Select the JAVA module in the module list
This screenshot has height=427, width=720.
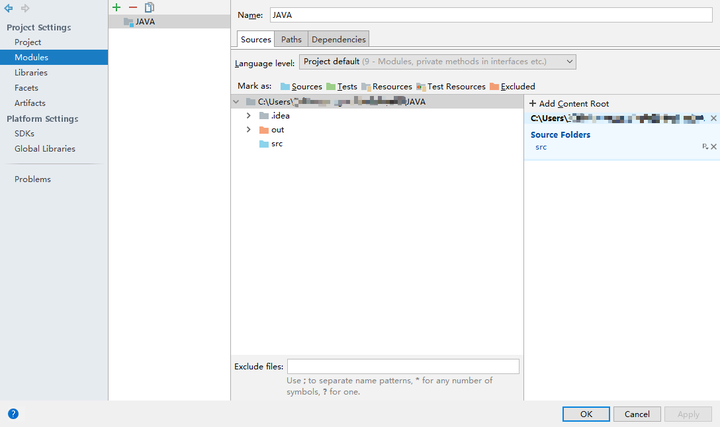169,22
